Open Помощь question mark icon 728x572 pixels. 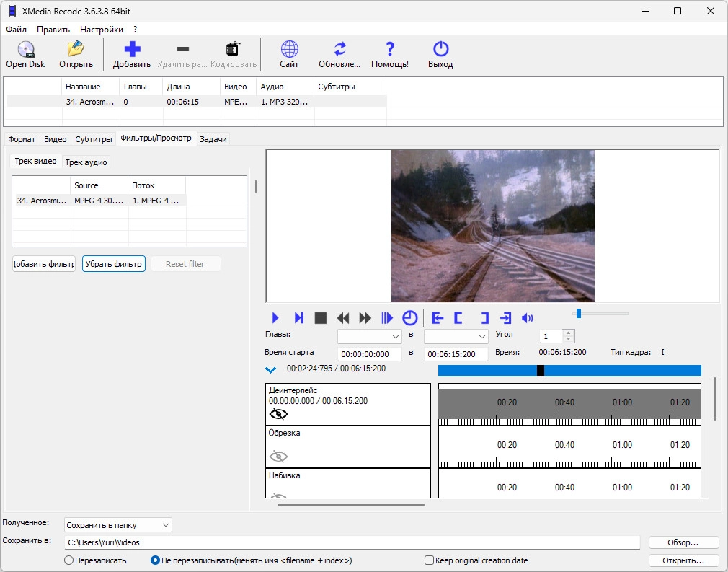point(389,49)
